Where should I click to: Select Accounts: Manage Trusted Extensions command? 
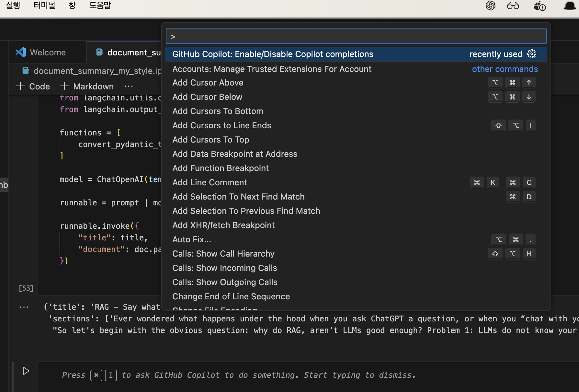click(356, 69)
